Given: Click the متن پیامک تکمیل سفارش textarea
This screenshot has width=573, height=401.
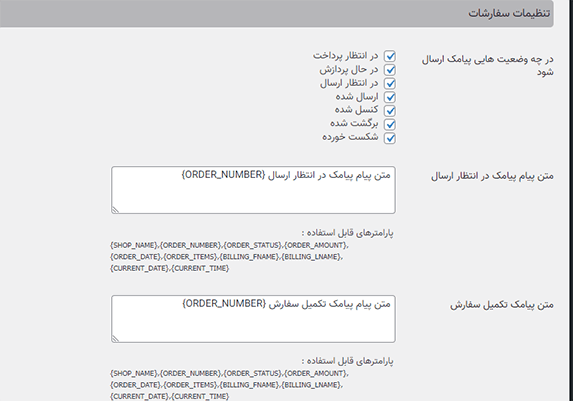Looking at the screenshot, I should (x=253, y=319).
